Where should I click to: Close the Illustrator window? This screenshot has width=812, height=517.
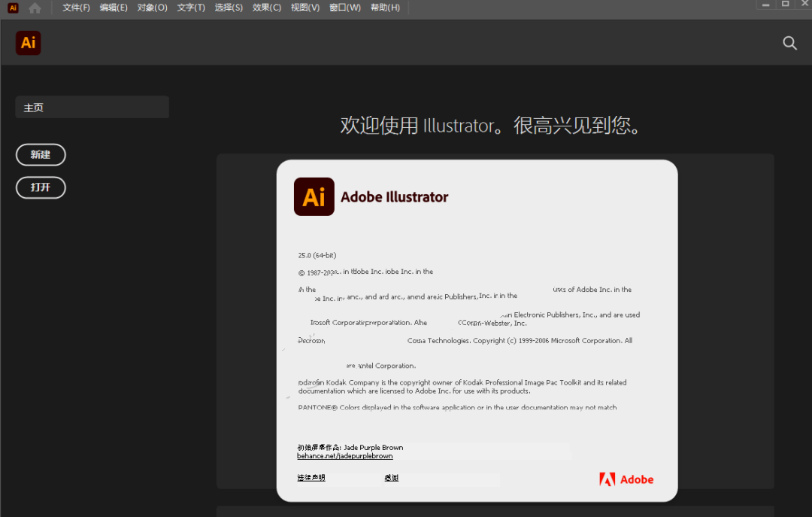point(804,5)
